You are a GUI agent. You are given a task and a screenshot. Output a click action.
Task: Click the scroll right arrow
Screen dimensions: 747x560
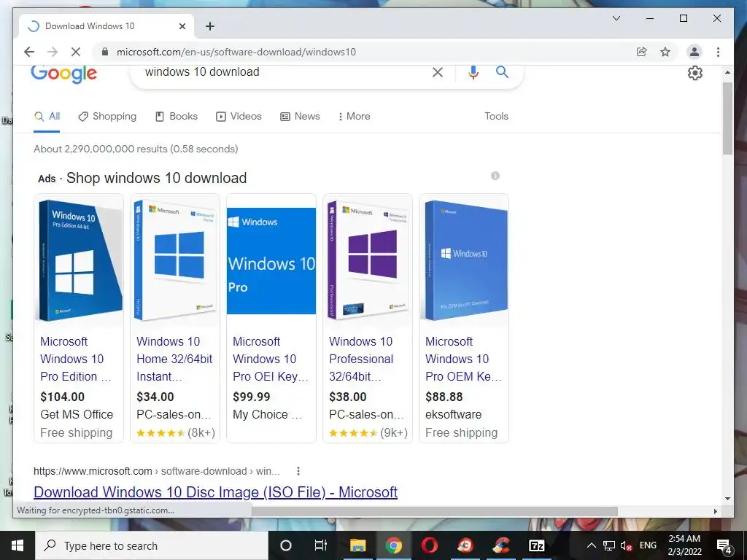(x=715, y=511)
